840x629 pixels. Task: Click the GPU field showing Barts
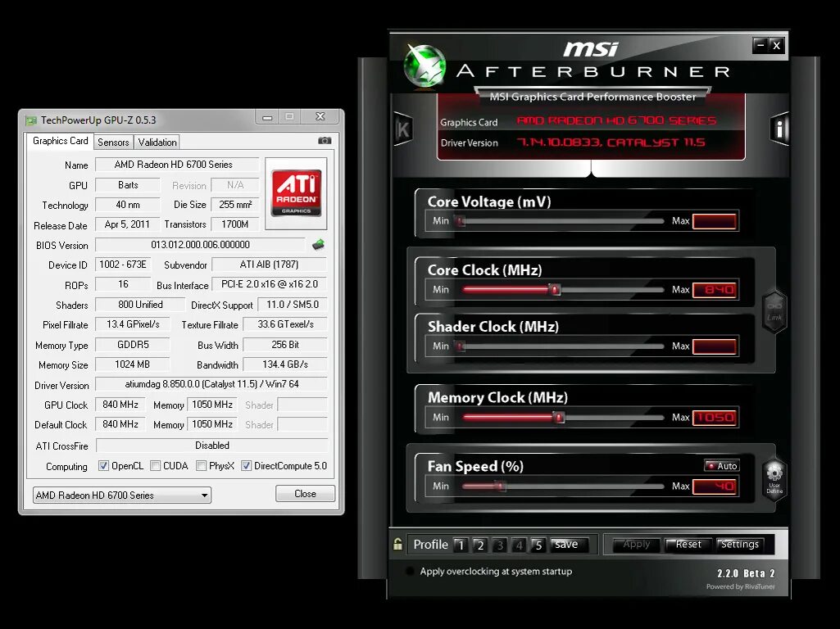[x=128, y=184]
